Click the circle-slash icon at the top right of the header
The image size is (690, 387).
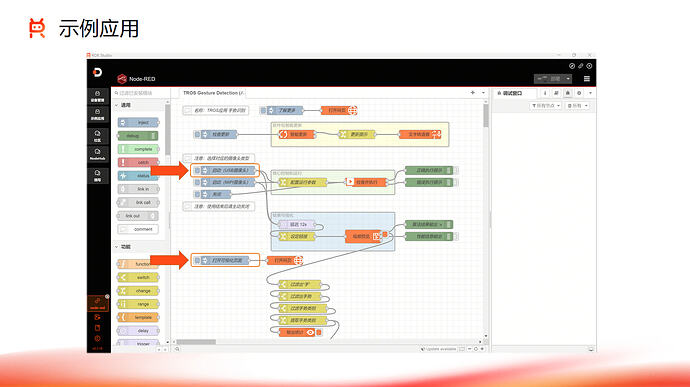click(572, 66)
